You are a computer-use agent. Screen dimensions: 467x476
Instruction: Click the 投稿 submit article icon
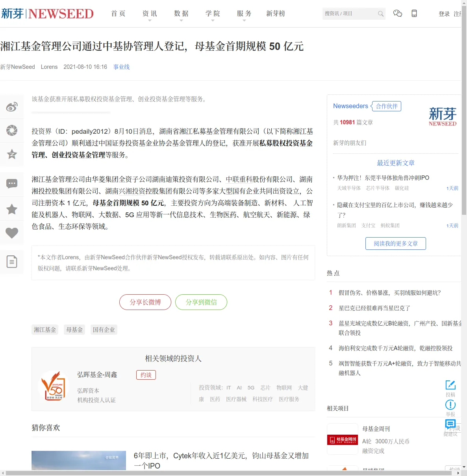(x=450, y=385)
